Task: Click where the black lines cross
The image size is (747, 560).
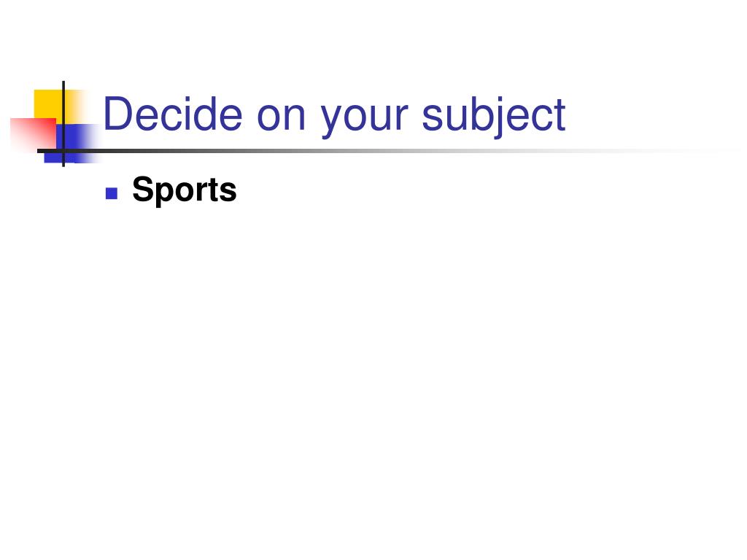Action: pos(63,151)
